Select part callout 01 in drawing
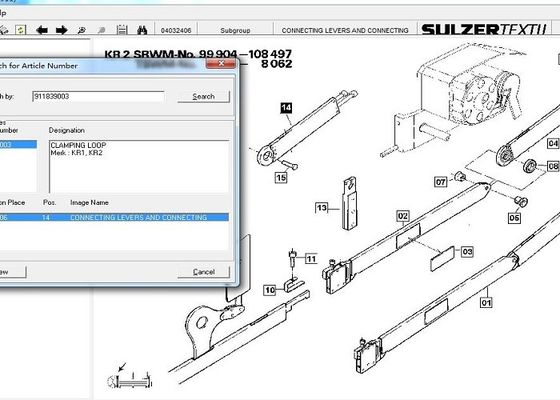The image size is (560, 400). 486,302
